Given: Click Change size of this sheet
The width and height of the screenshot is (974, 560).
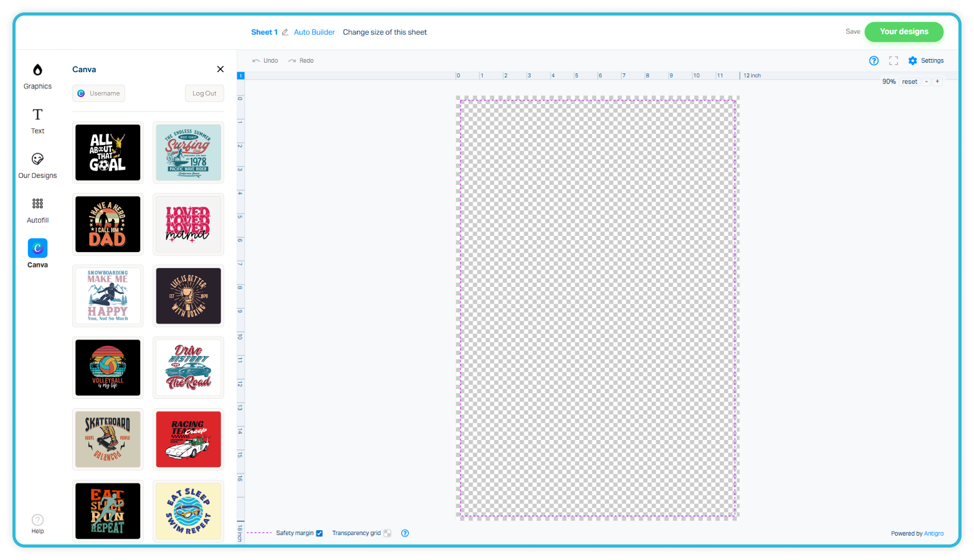Looking at the screenshot, I should coord(384,32).
